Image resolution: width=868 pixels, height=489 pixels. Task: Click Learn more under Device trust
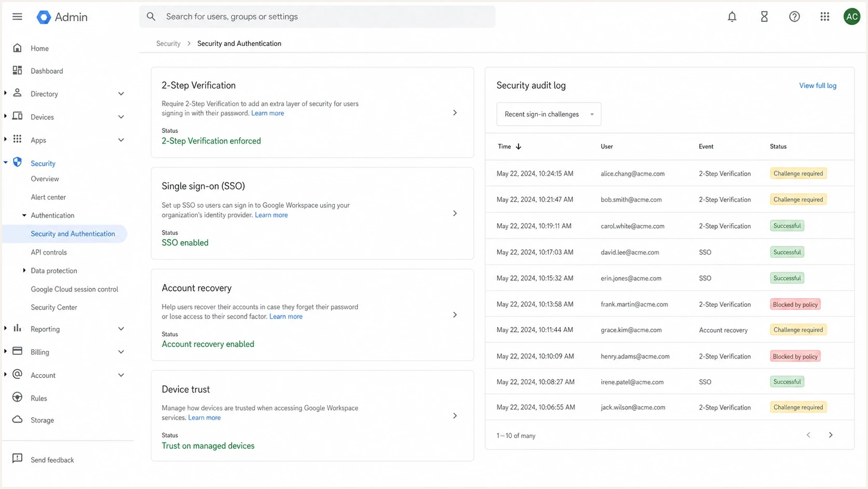click(204, 418)
